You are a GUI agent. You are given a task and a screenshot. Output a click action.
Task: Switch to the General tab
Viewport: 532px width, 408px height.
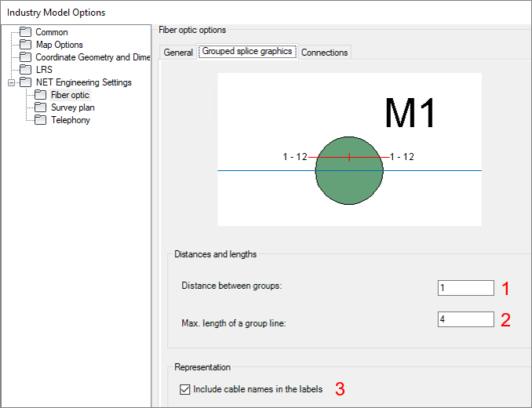pos(178,53)
